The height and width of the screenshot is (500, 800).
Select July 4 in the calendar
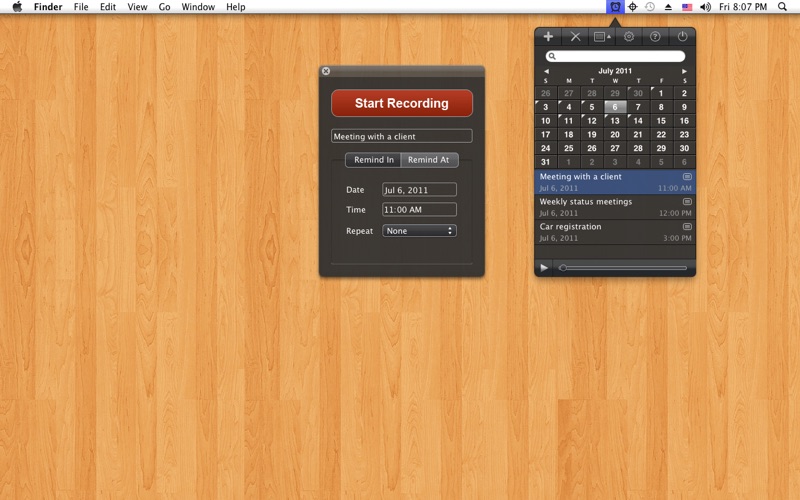(x=568, y=107)
